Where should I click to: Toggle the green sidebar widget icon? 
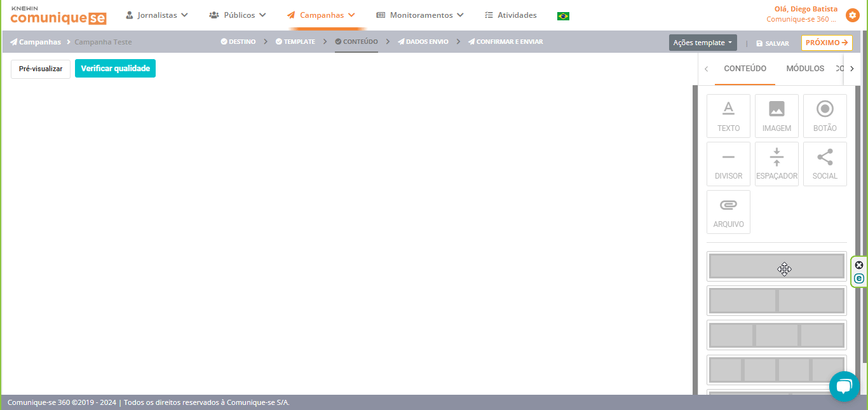coord(859,278)
